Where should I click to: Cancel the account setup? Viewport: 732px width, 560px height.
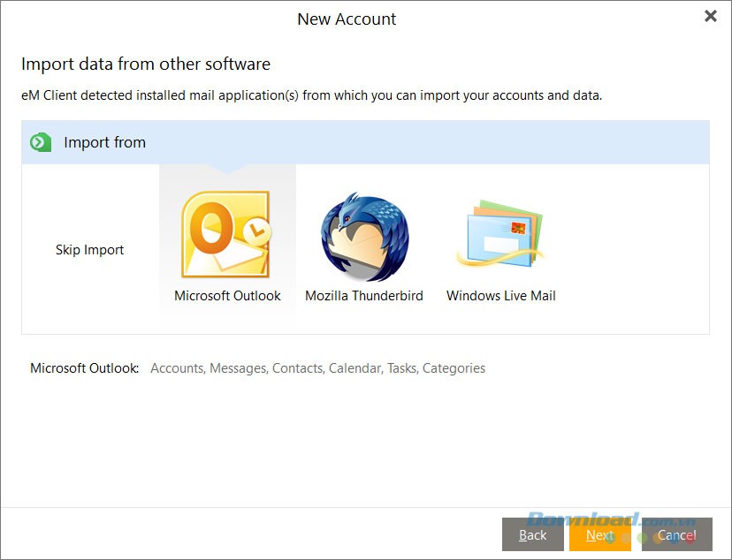(676, 534)
